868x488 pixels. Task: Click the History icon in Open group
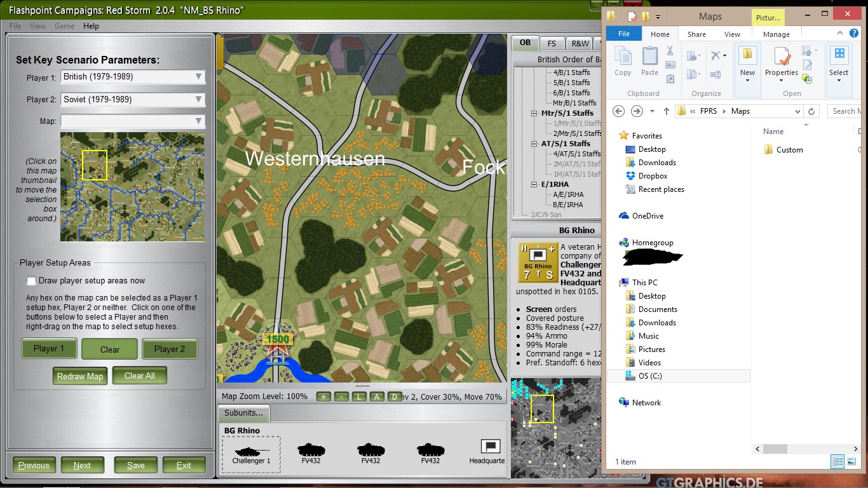coord(808,79)
